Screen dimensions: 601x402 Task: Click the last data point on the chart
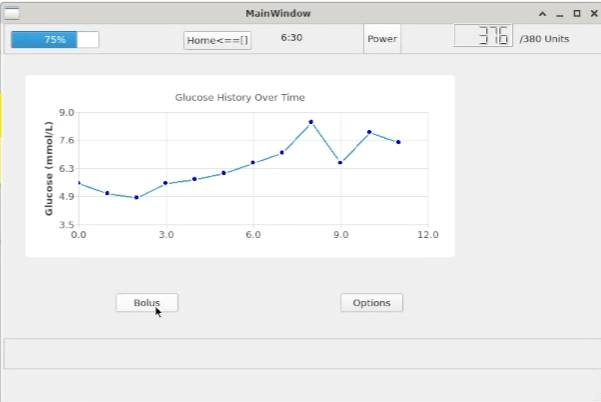(x=398, y=142)
